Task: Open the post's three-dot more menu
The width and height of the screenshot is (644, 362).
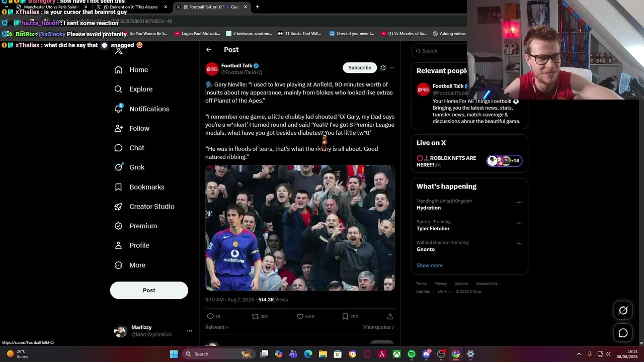Action: point(392,68)
